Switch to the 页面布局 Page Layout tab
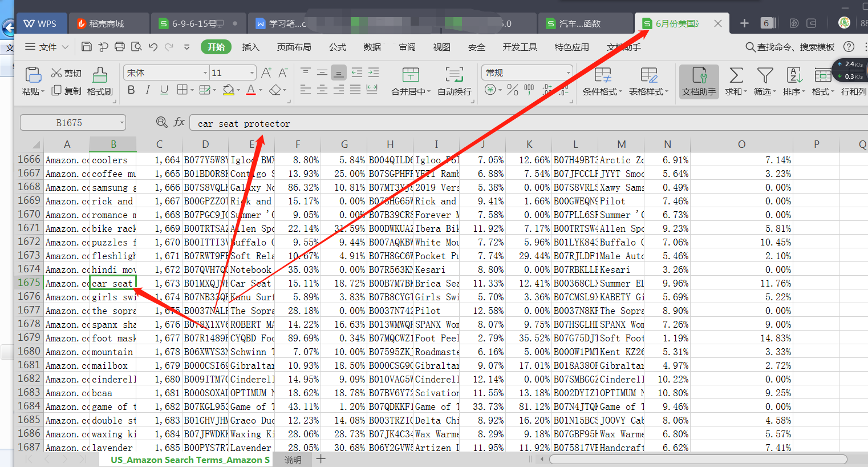Image resolution: width=868 pixels, height=467 pixels. click(294, 47)
